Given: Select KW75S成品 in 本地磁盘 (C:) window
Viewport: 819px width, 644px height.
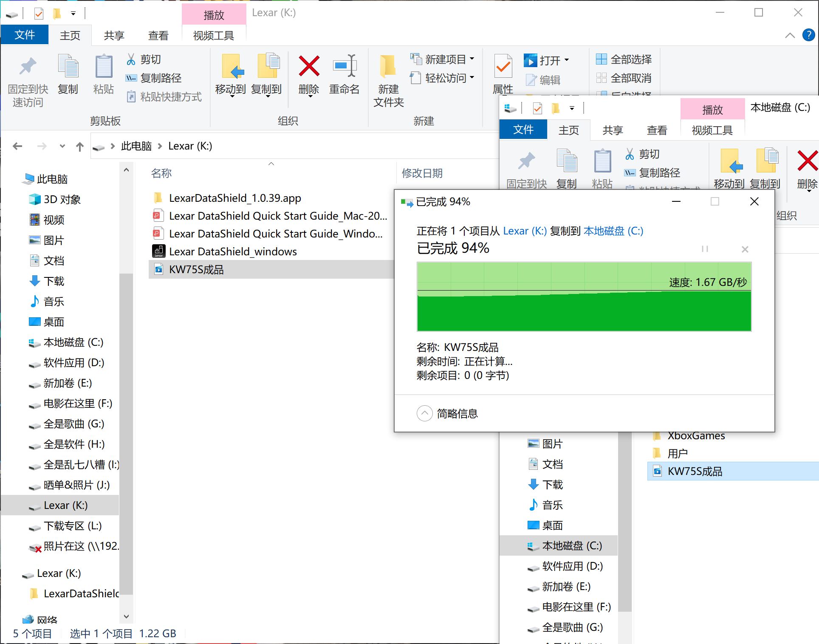Looking at the screenshot, I should click(x=733, y=471).
